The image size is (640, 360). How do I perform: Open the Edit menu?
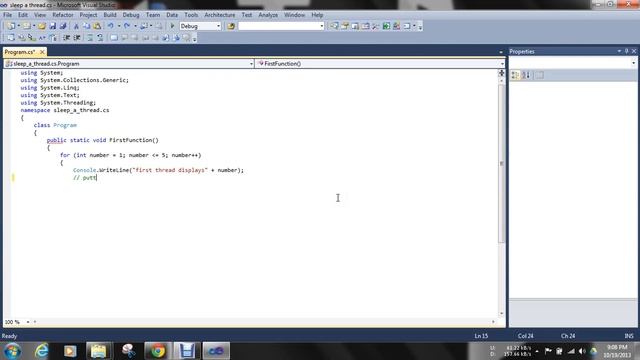pos(23,15)
